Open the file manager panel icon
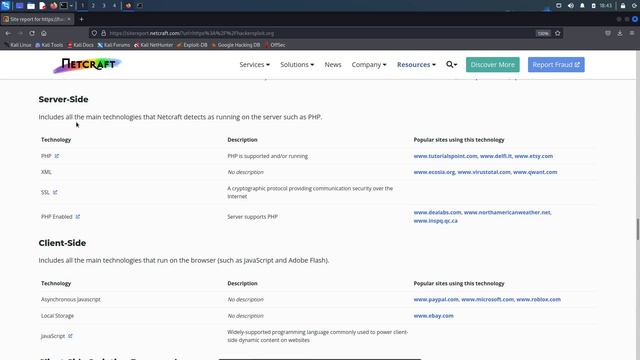The height and width of the screenshot is (360, 640). [31, 6]
